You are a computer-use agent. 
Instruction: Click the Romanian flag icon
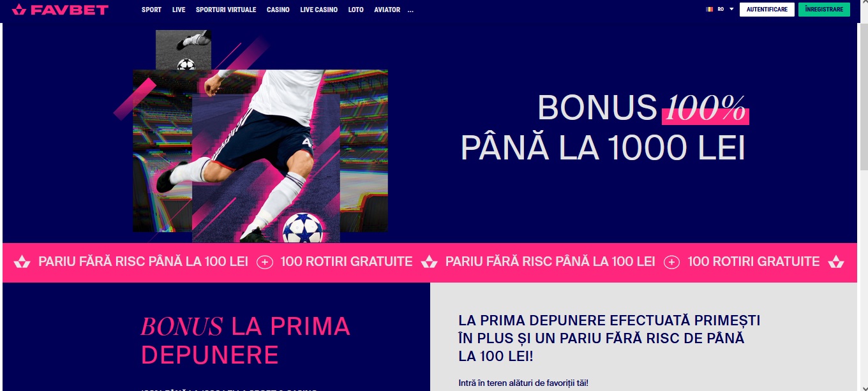(x=709, y=10)
